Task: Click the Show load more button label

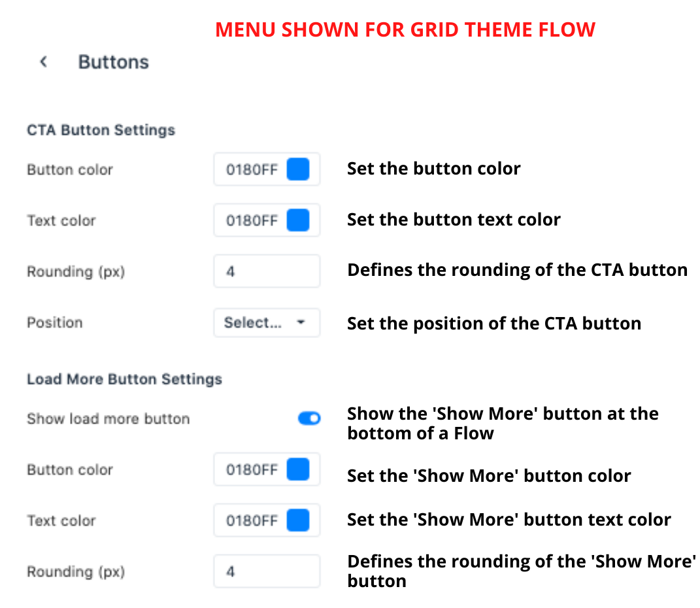Action: pyautogui.click(x=108, y=418)
